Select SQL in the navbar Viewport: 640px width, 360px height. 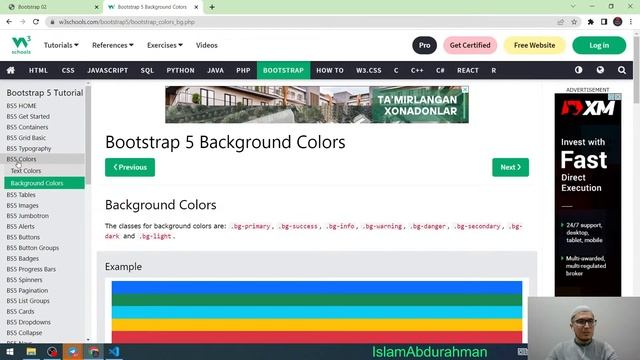(147, 70)
